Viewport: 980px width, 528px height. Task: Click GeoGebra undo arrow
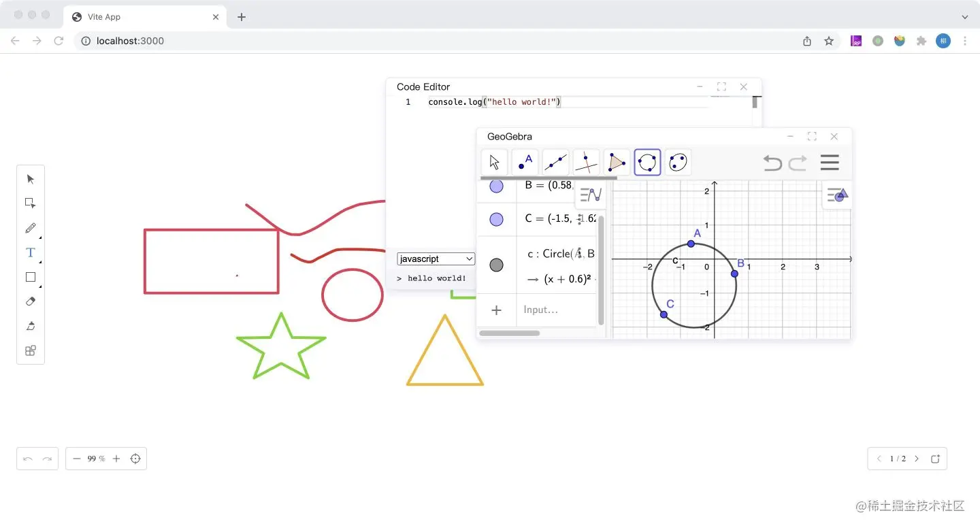pyautogui.click(x=772, y=163)
